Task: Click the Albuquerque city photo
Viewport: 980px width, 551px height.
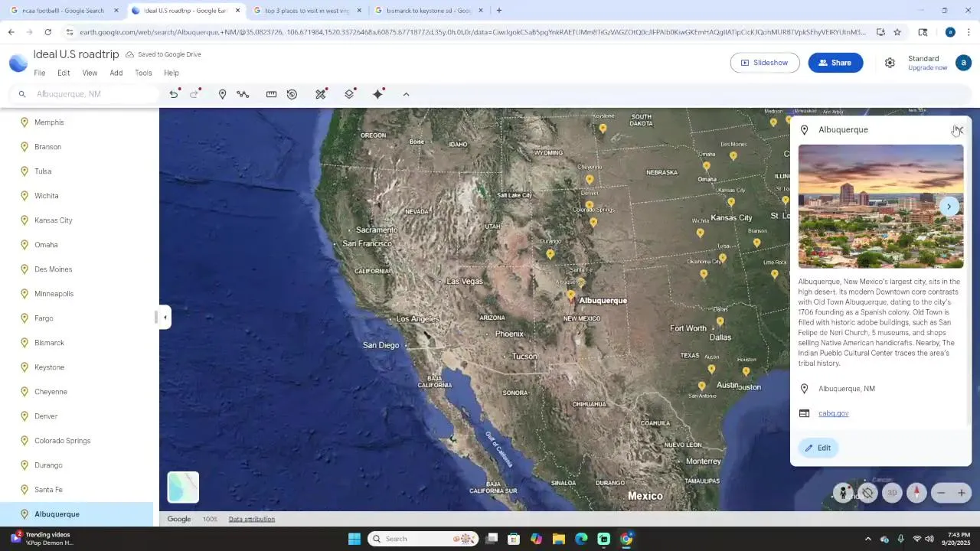Action: click(880, 207)
